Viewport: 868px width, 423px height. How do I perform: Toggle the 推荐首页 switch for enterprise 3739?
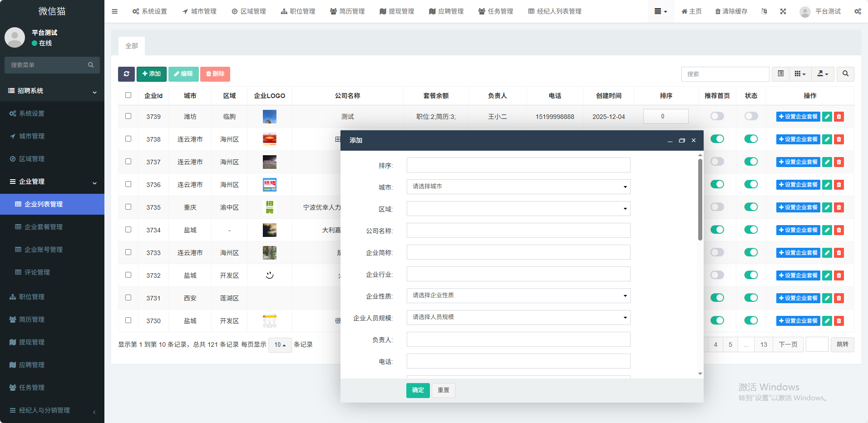point(717,116)
